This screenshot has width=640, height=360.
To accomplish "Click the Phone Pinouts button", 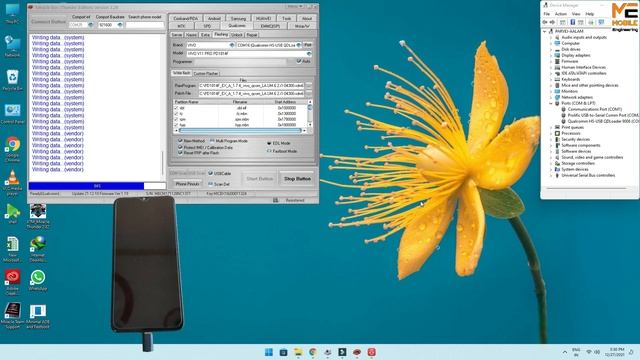I will (187, 184).
